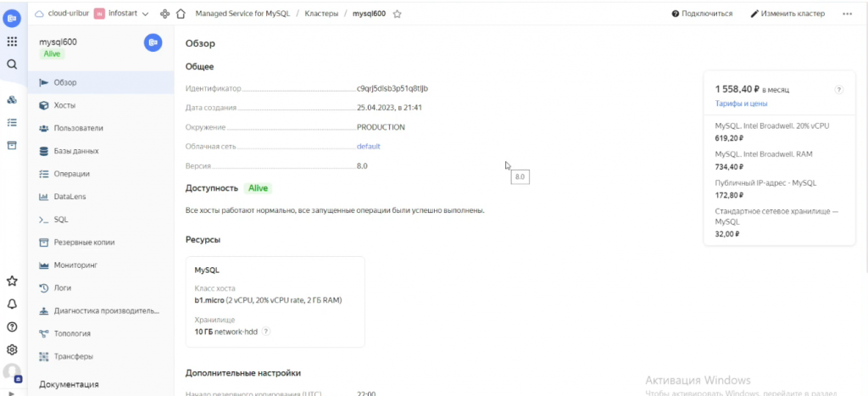Open the settings gear icon
The image size is (868, 396).
tap(12, 349)
